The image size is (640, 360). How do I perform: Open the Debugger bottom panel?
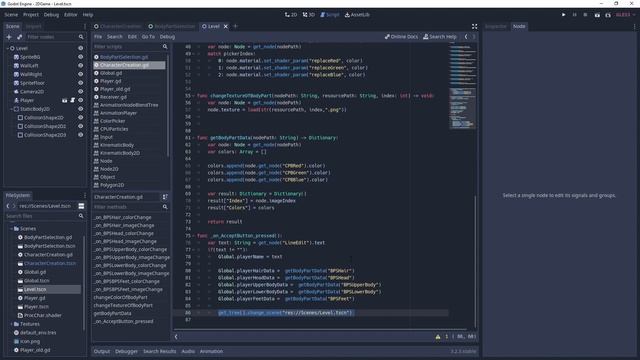126,351
